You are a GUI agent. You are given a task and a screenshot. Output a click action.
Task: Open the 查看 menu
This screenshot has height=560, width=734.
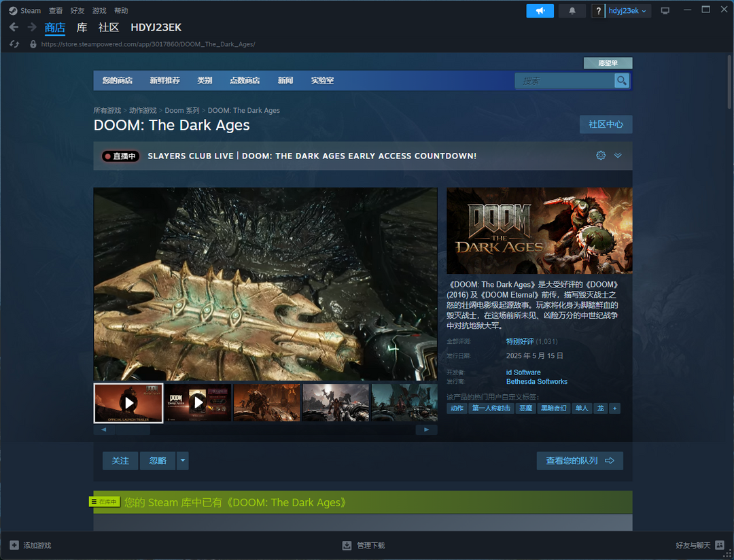[56, 11]
